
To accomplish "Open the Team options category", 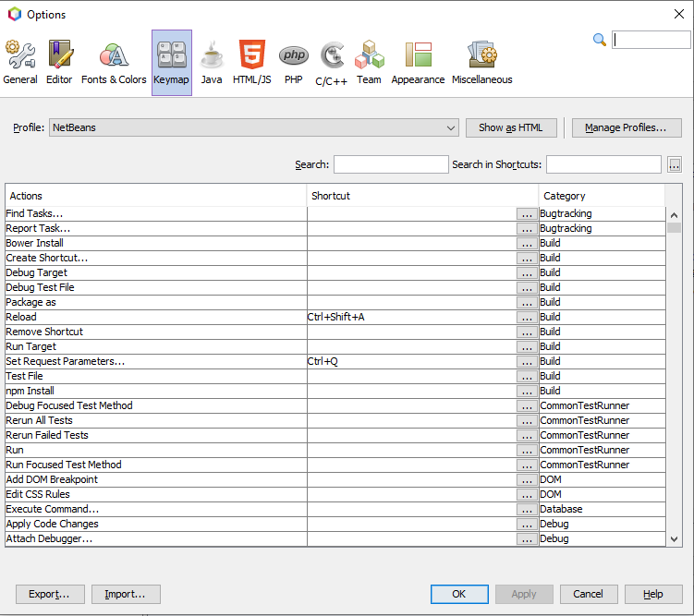I will pos(369,63).
